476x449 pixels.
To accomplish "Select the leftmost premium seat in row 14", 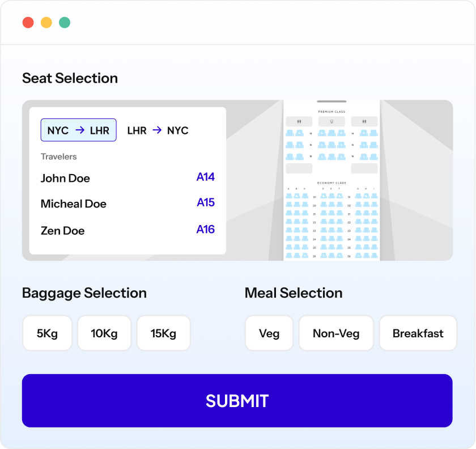I will click(290, 133).
